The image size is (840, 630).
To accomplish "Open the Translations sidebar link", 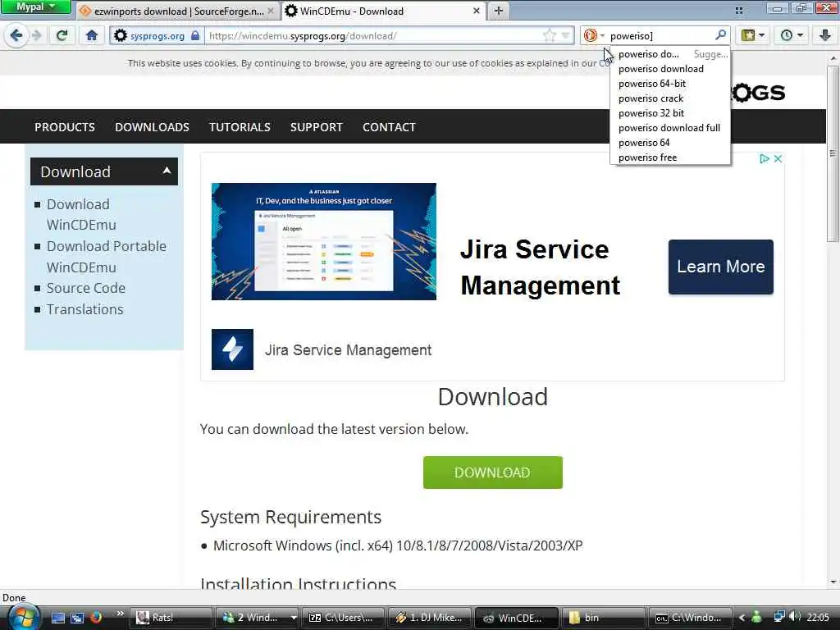I will [x=84, y=309].
